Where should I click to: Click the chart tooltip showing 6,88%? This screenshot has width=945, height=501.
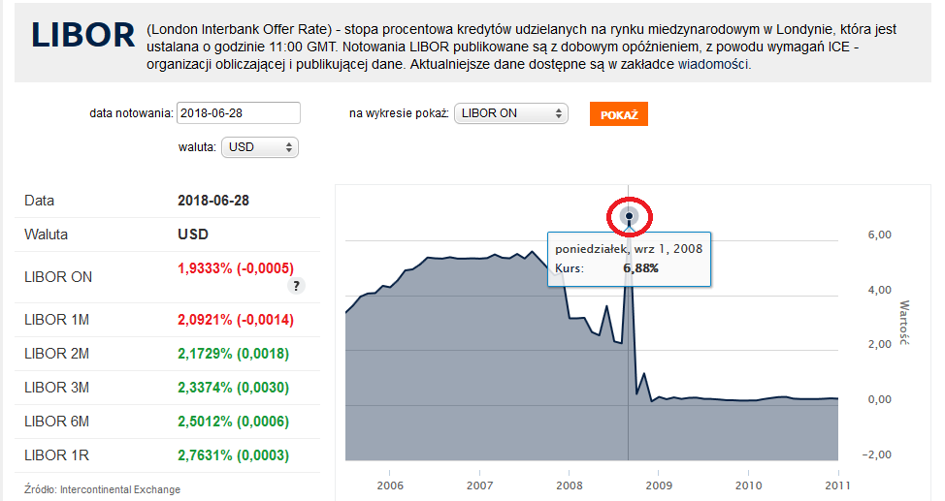(629, 258)
